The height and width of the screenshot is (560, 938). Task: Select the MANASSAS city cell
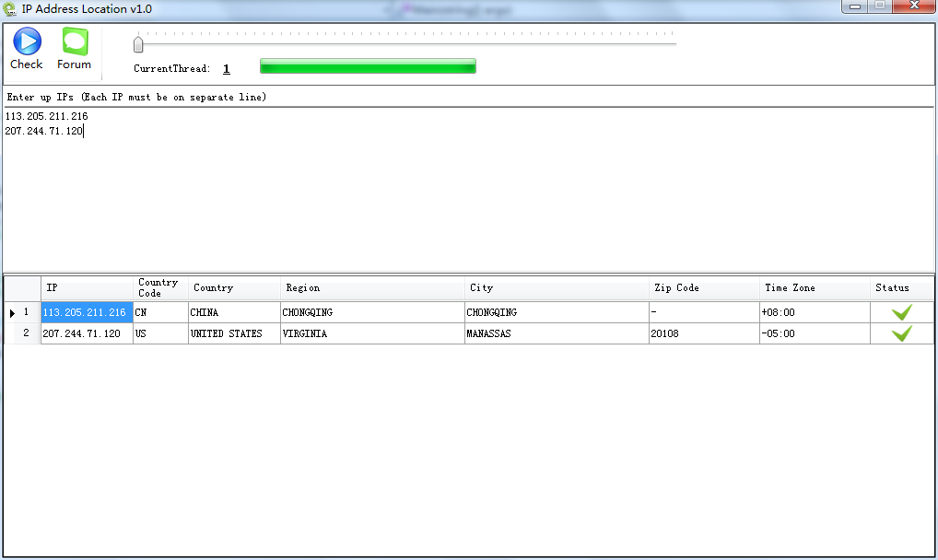coord(557,333)
